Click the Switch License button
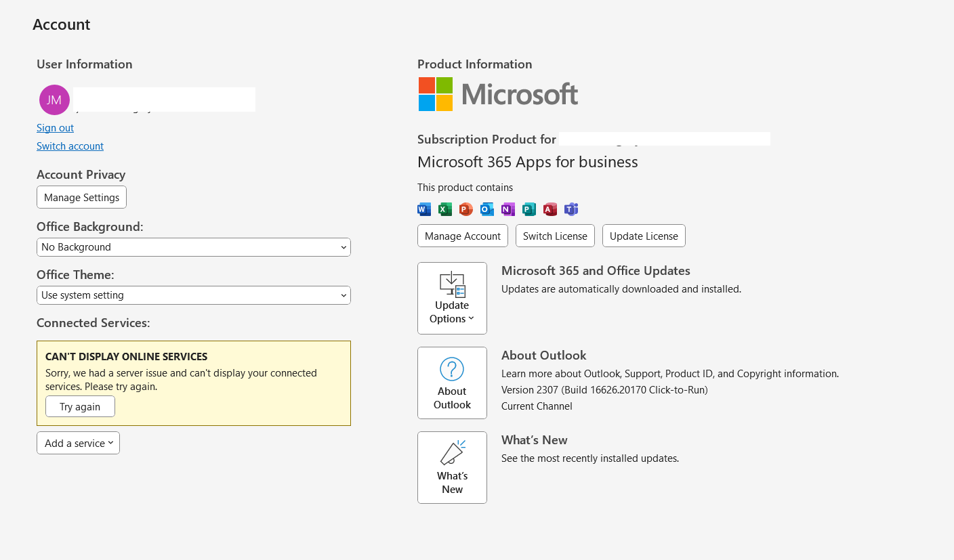 coord(555,236)
